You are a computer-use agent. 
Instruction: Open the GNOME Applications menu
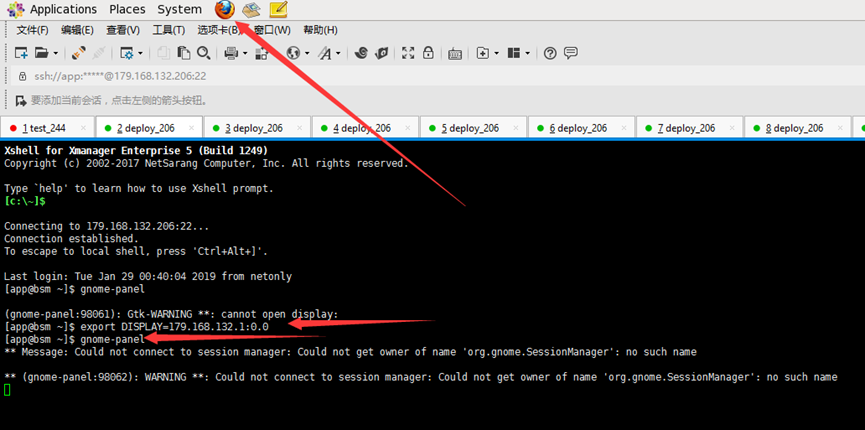pos(63,9)
